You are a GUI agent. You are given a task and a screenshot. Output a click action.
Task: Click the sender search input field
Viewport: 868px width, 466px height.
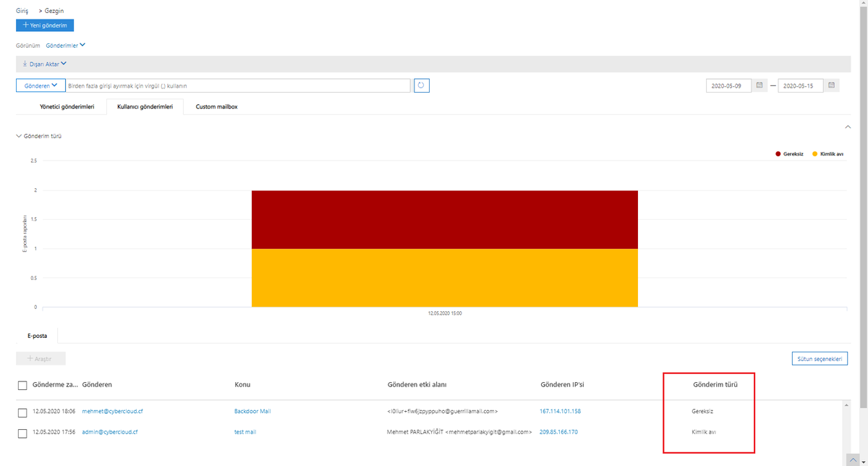click(x=238, y=85)
